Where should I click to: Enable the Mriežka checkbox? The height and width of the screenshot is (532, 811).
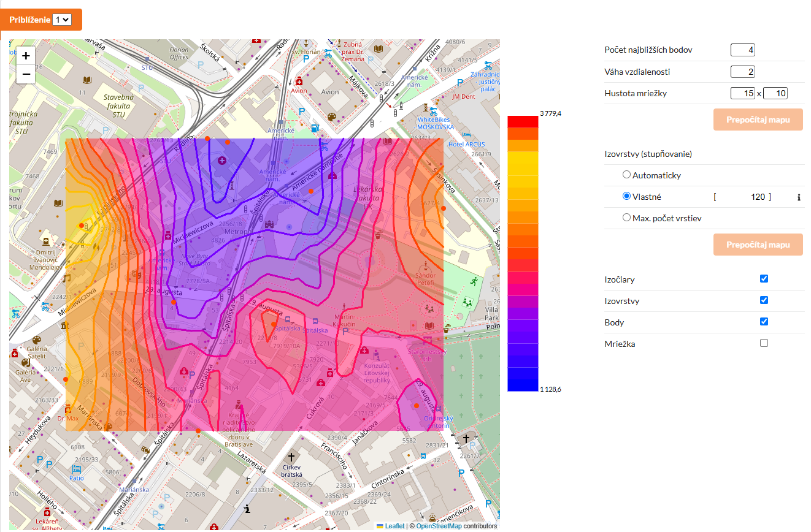point(764,343)
